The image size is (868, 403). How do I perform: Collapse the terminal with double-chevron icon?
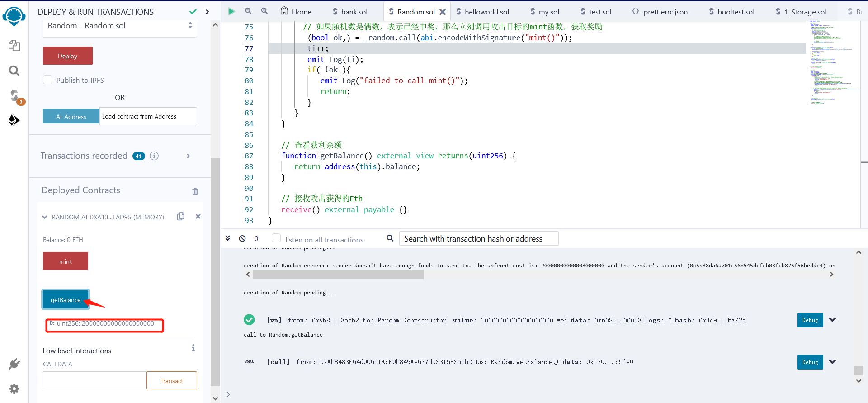point(228,238)
